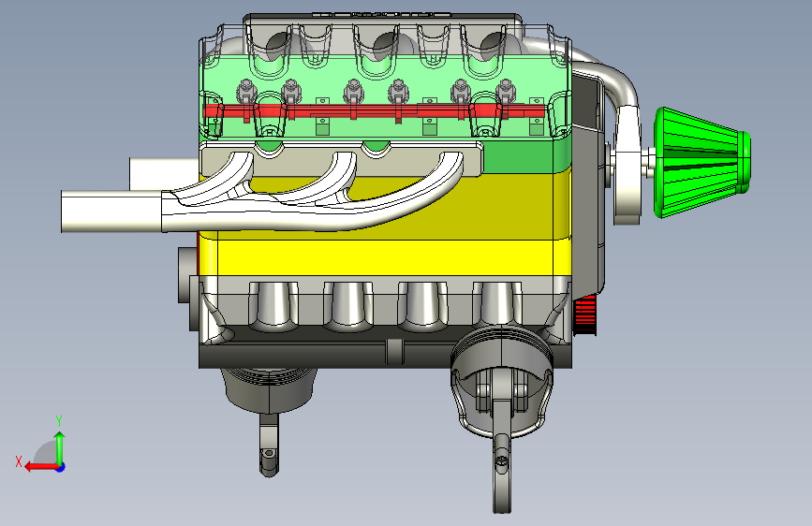812x526 pixels.
Task: Select the exposed piston below the engine
Action: tap(501, 381)
